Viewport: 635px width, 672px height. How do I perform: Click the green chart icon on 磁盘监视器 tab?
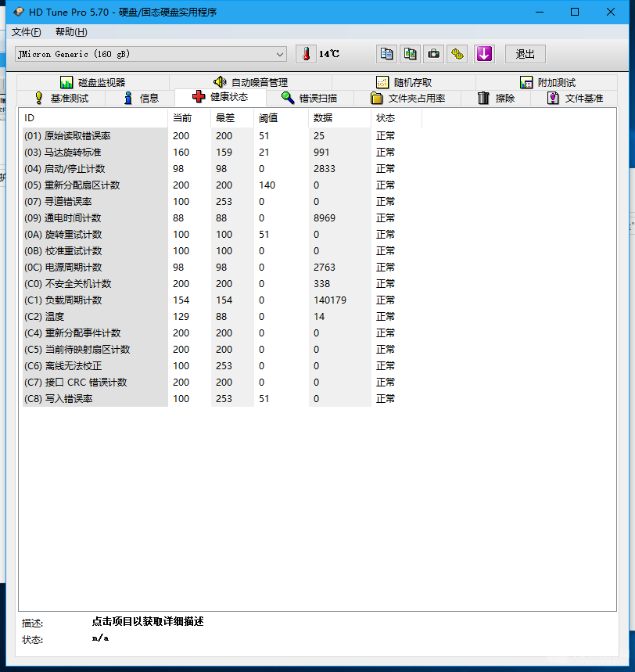click(66, 82)
